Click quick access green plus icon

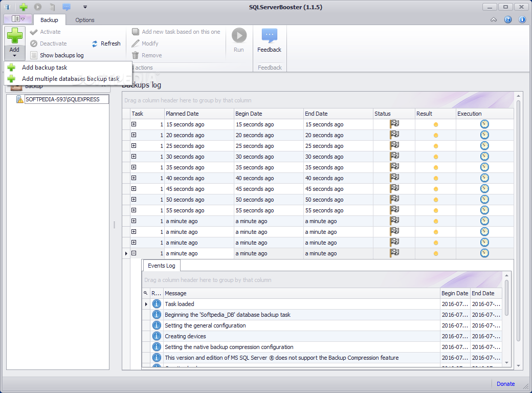(24, 7)
